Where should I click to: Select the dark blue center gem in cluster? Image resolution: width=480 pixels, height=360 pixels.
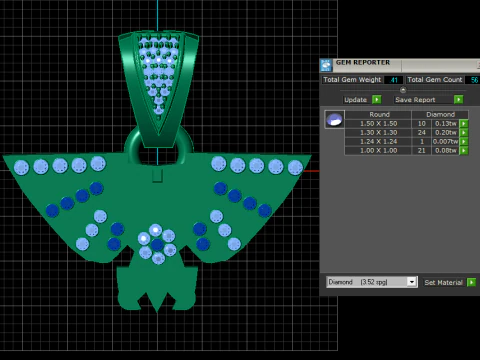tap(157, 245)
